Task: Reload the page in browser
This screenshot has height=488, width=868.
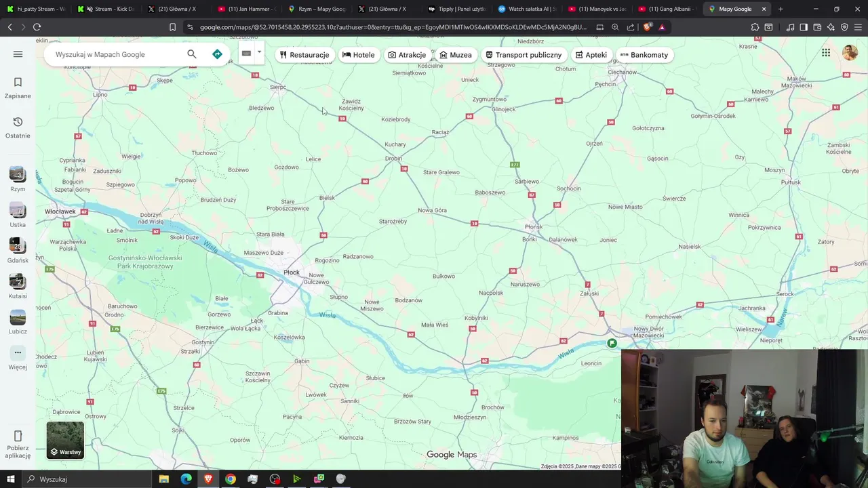Action: point(37,27)
